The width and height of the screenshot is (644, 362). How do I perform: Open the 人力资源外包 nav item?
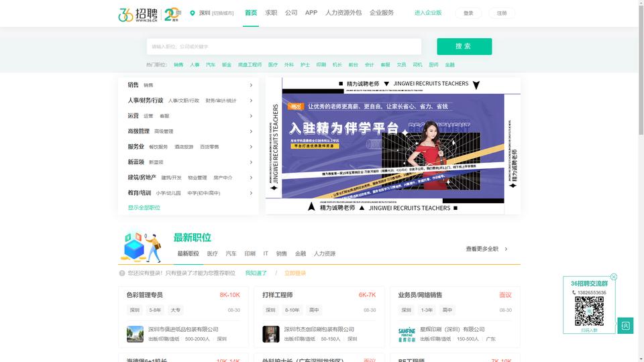tap(343, 13)
